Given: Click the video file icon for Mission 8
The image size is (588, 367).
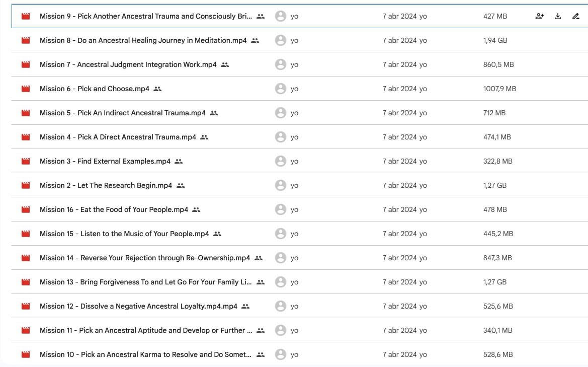Looking at the screenshot, I should point(26,40).
